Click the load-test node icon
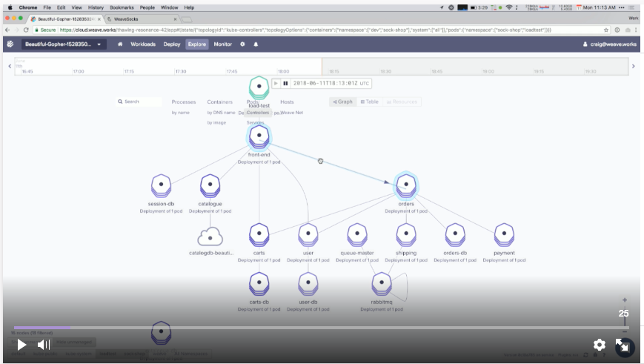 pyautogui.click(x=259, y=87)
